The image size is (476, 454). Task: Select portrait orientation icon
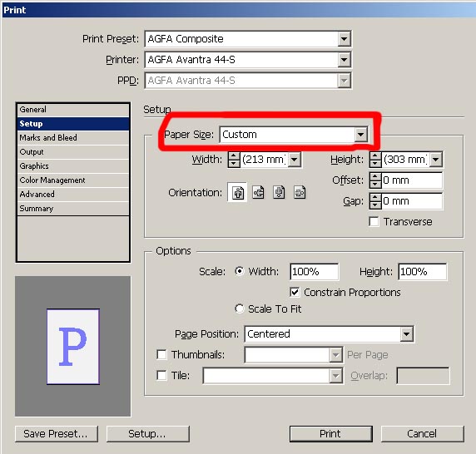pyautogui.click(x=238, y=192)
